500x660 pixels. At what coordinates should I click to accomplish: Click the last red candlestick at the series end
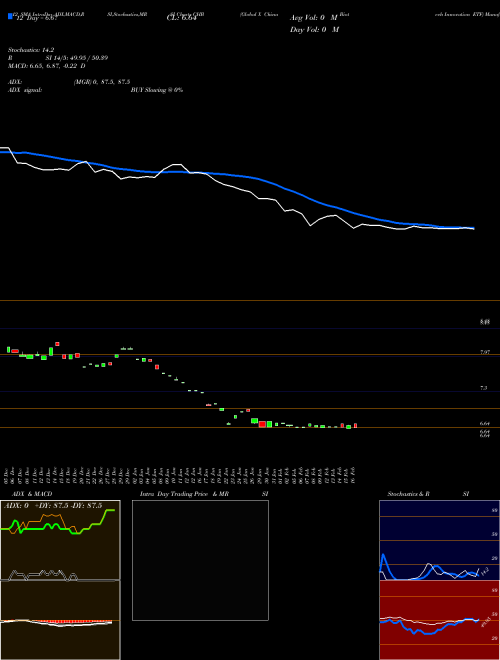[356, 426]
